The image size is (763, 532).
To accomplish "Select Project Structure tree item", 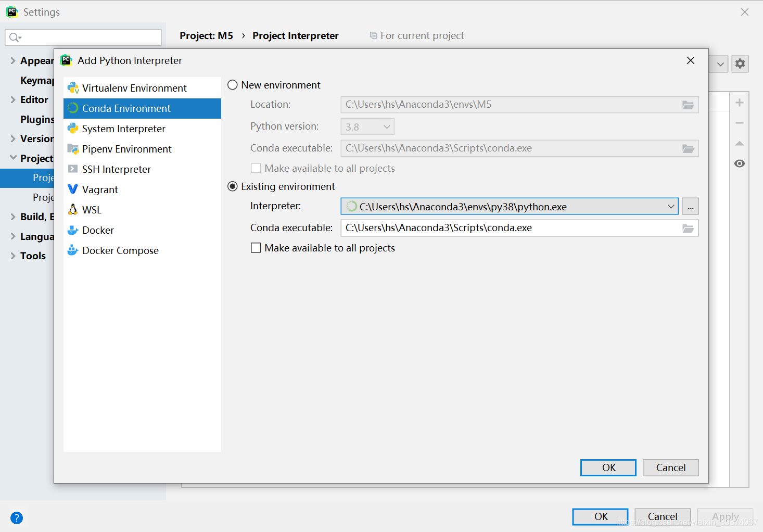I will click(43, 197).
